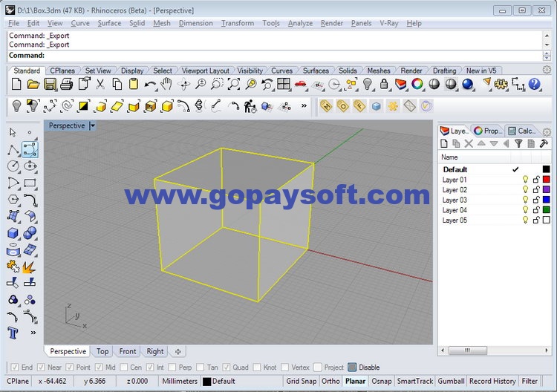The image size is (557, 392).
Task: Click the hammer Tools icon in Layers panel
Action: pos(544,143)
